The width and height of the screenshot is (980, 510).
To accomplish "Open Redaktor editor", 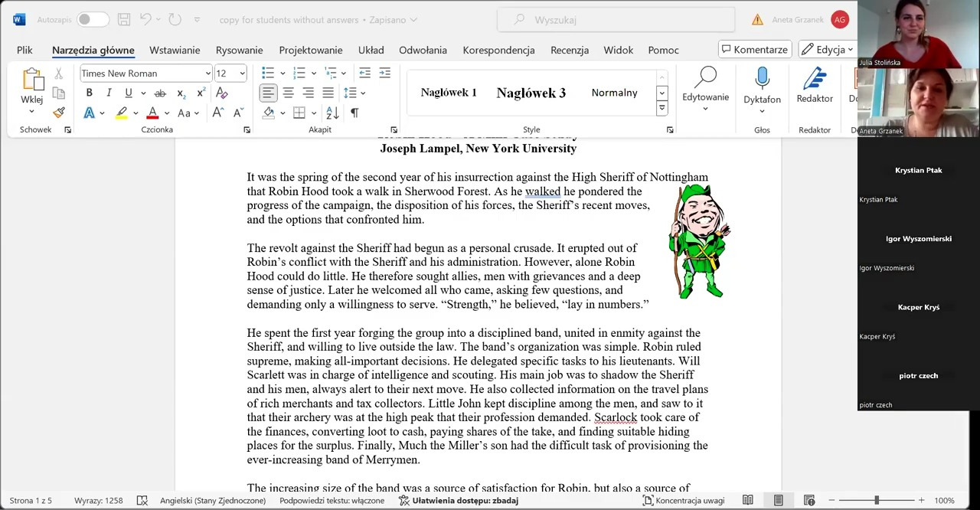I will (x=815, y=86).
